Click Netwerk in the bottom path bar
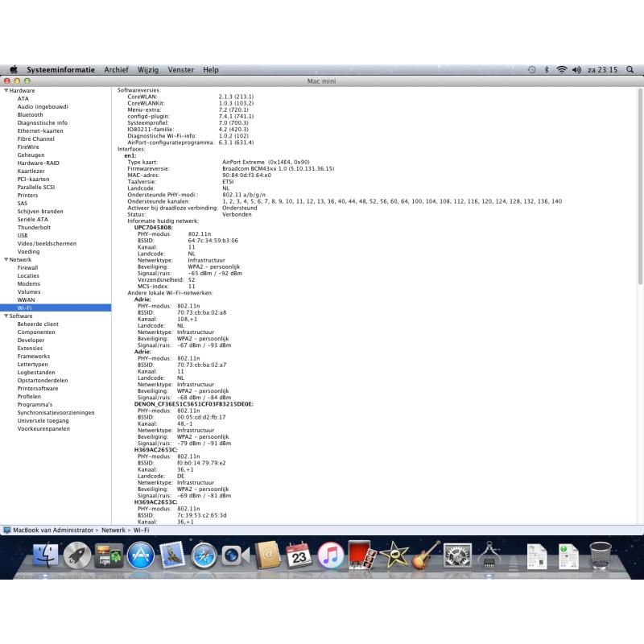The image size is (644, 644). (x=114, y=530)
